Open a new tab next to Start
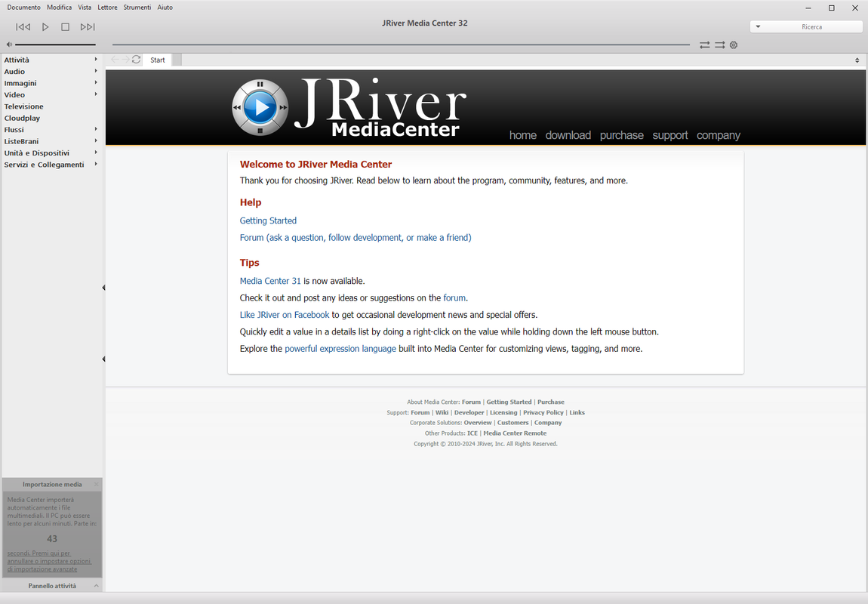The height and width of the screenshot is (604, 868). point(177,60)
